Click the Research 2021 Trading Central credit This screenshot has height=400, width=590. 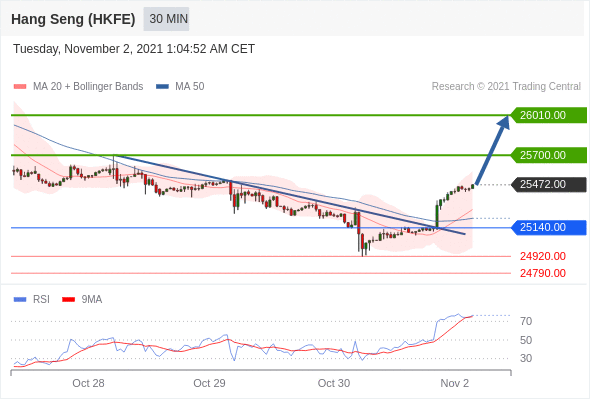[506, 87]
